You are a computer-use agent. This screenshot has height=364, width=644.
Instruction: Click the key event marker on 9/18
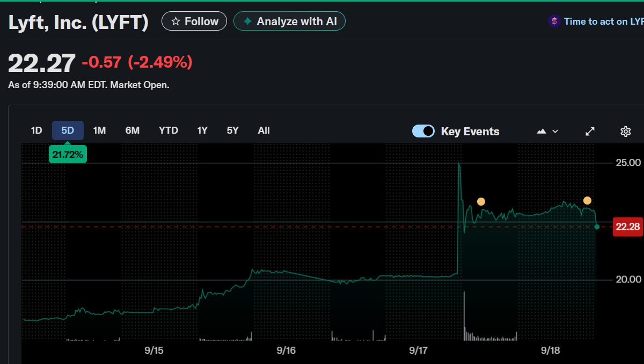point(587,201)
